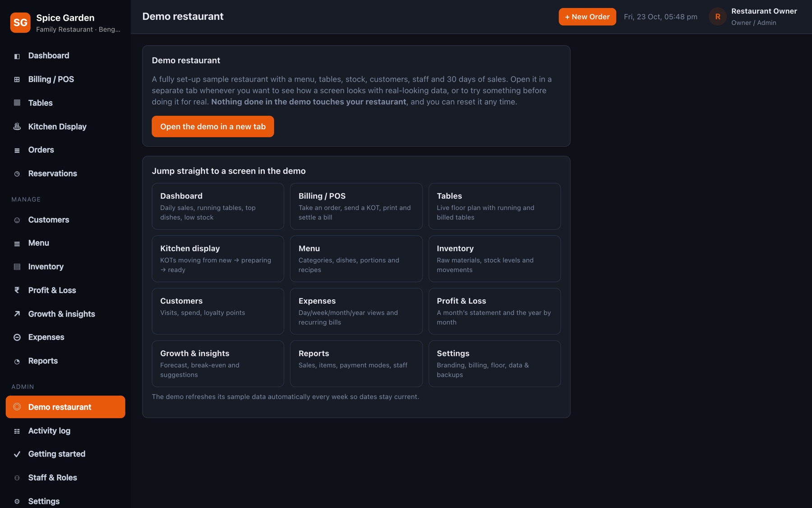Click the Staff & Roles icon
This screenshot has height=508, width=812.
click(x=17, y=478)
